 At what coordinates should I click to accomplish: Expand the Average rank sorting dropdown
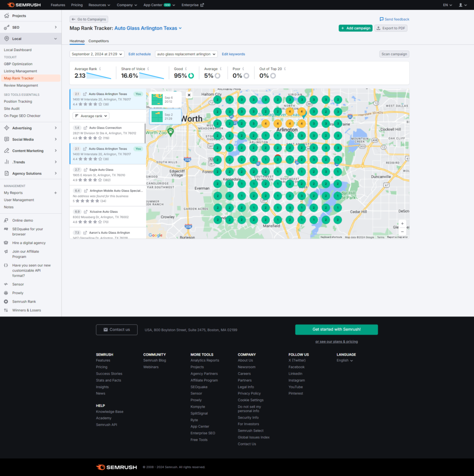tap(90, 116)
